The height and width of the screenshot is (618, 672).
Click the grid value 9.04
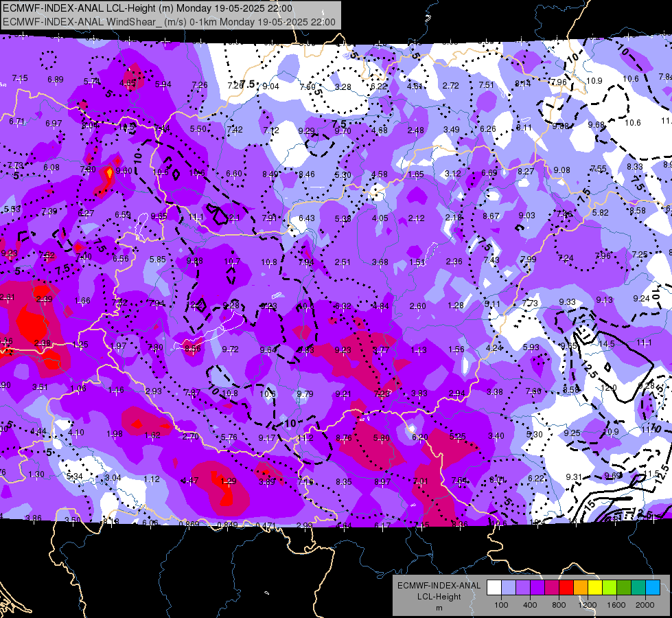[271, 87]
